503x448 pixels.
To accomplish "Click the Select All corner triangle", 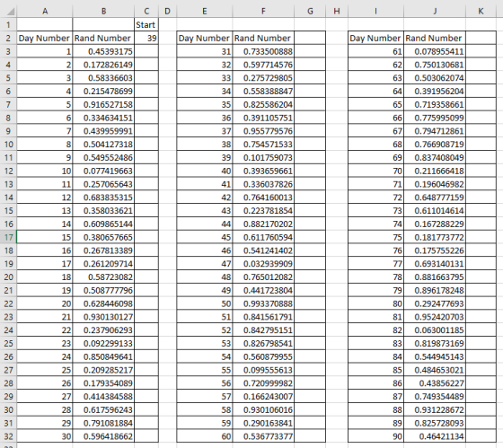I will pos(8,12).
